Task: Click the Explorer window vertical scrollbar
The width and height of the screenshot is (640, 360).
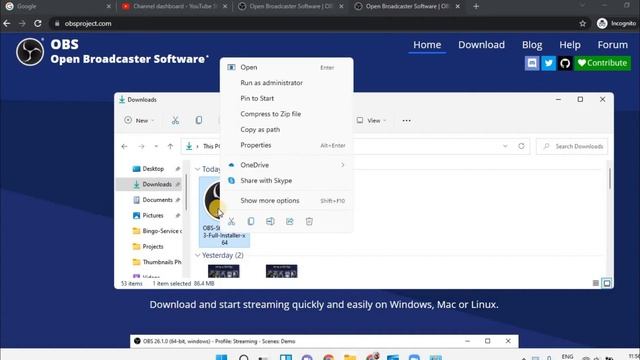Action: coord(610,180)
